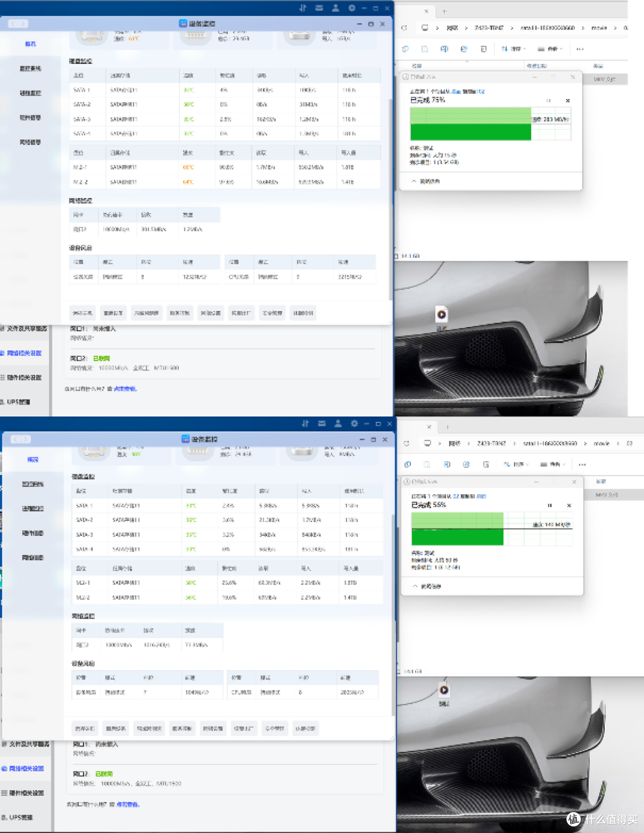Viewport: 644px width, 833px height.
Task: Collapse details in the 75% copy dialog
Action: tap(426, 181)
